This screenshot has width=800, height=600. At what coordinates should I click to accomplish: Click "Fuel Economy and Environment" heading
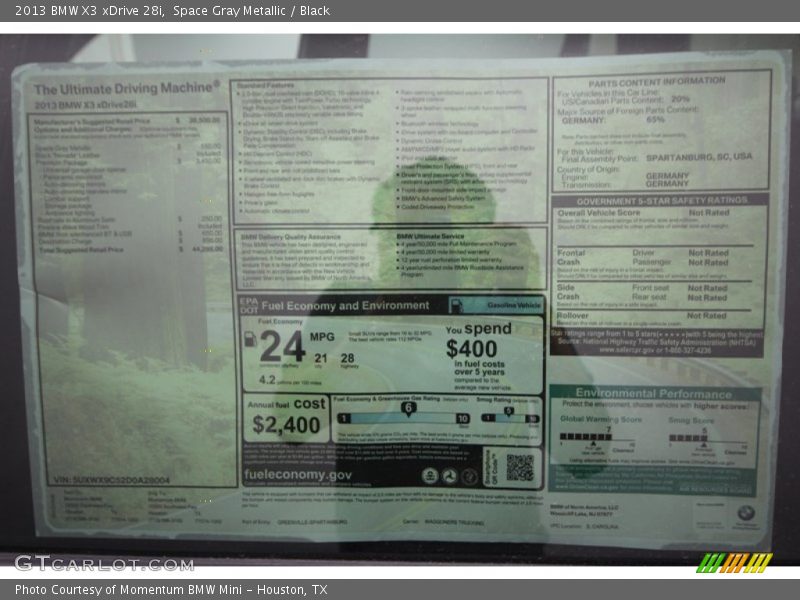[x=345, y=306]
